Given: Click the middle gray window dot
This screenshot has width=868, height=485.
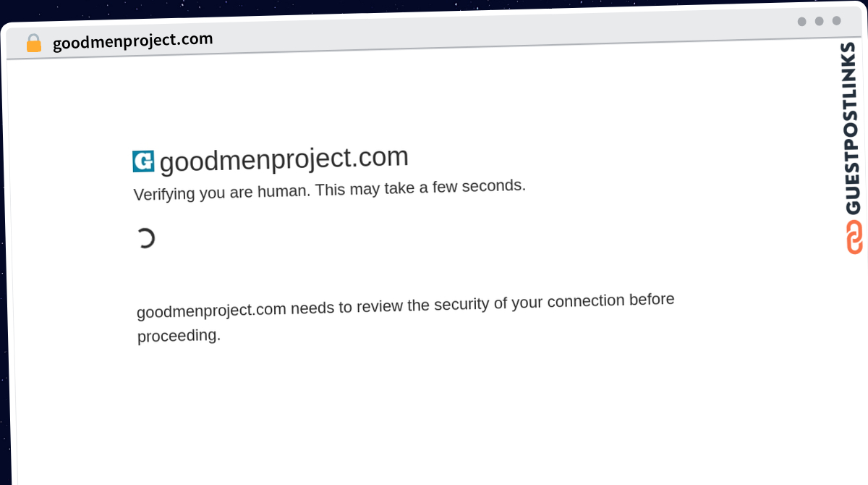Looking at the screenshot, I should [x=819, y=21].
